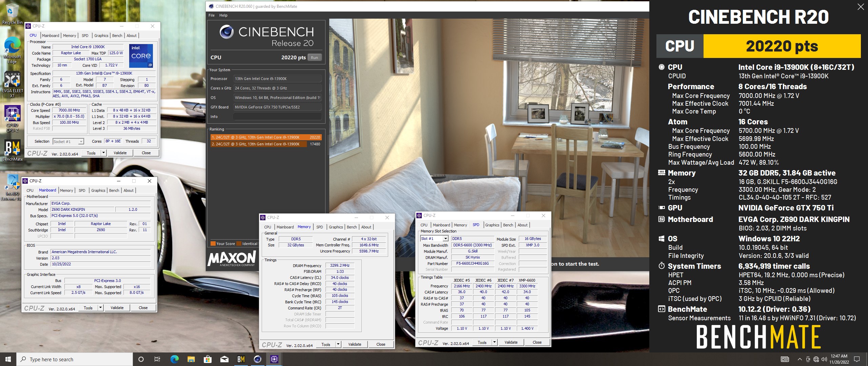
Task: Launch Microsoft Edge from the desktop shortcut
Action: 12,50
